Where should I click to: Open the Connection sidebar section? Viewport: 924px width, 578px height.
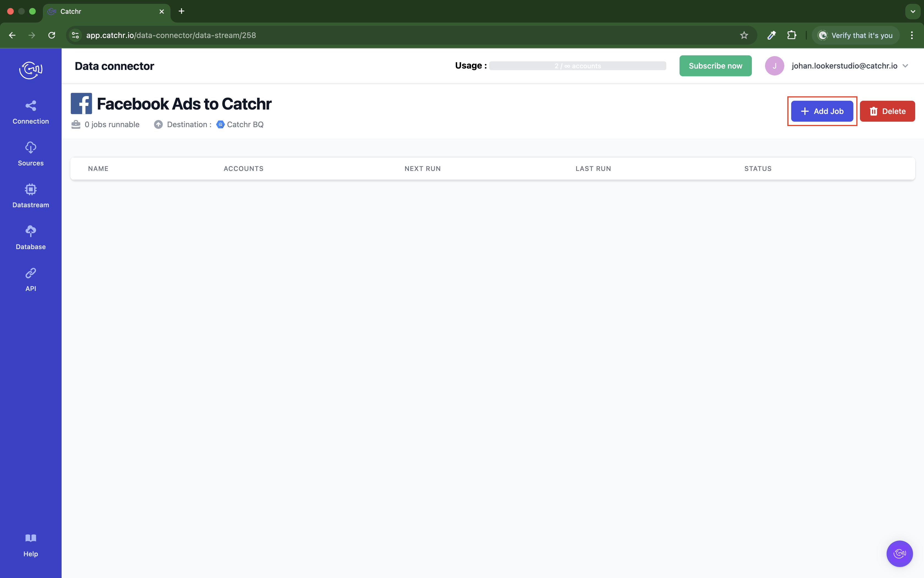tap(31, 112)
